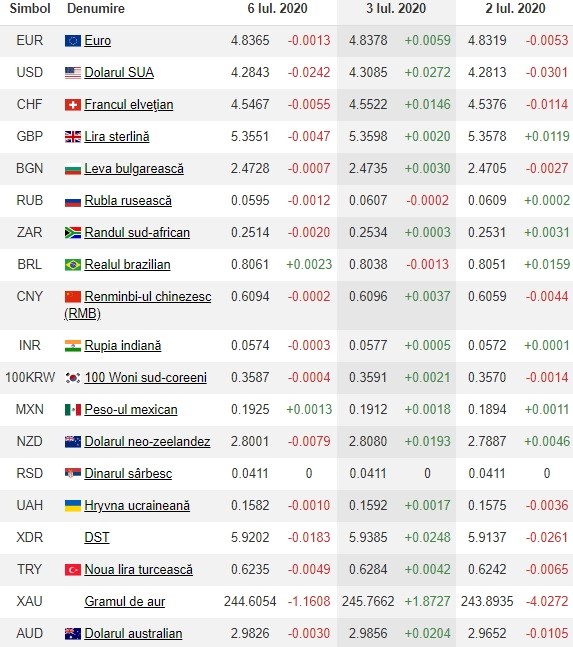
Task: Click the South African flag icon
Action: click(73, 233)
